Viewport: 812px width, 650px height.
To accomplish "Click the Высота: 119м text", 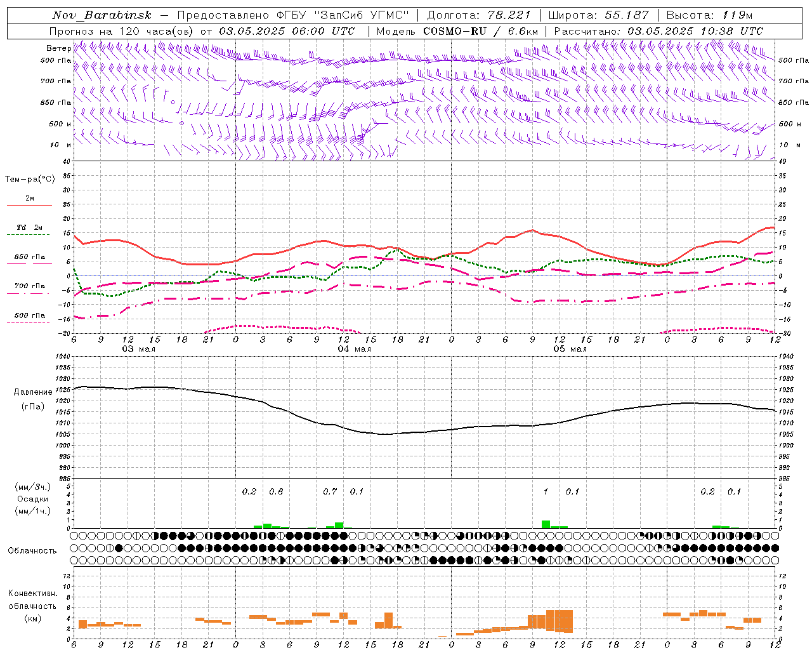I will (x=710, y=15).
